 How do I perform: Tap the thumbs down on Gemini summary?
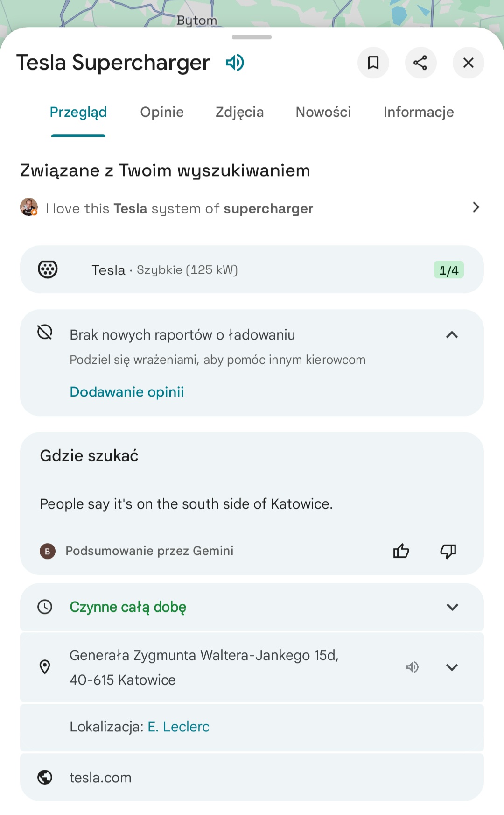tap(448, 551)
